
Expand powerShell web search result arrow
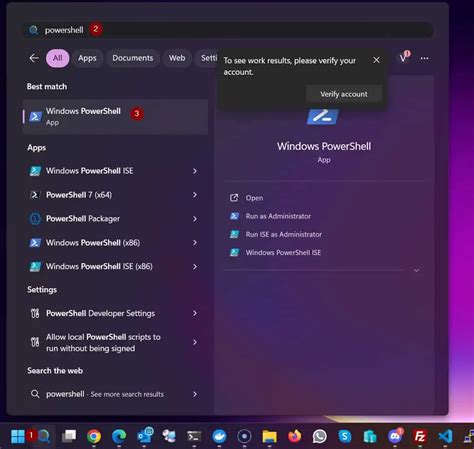click(x=195, y=394)
